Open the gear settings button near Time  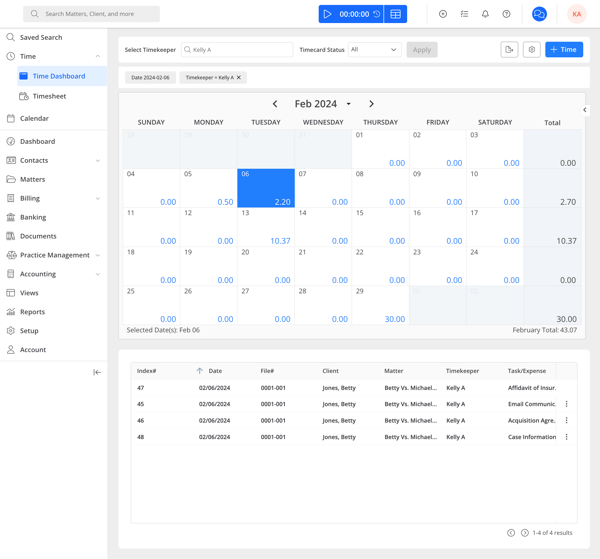(532, 50)
